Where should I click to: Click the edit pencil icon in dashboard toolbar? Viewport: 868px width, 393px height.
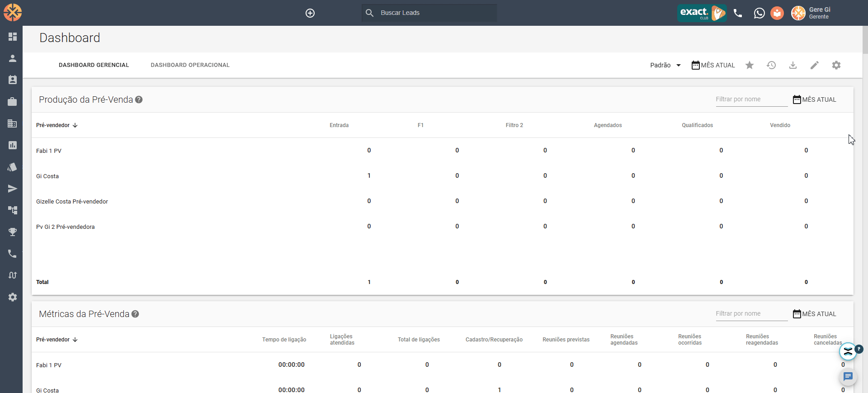click(815, 65)
